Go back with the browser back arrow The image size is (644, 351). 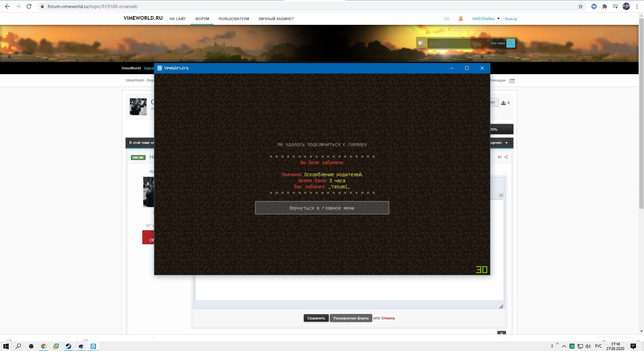pyautogui.click(x=7, y=6)
